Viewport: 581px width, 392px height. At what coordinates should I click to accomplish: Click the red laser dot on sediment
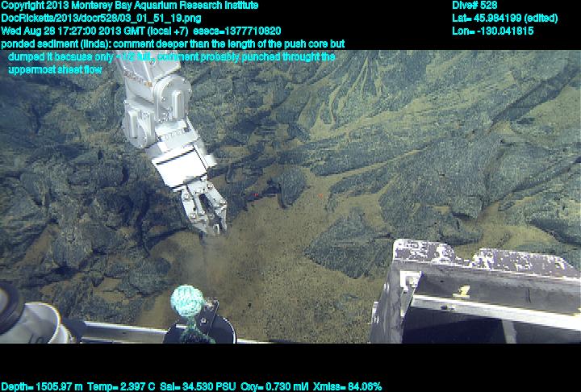pyautogui.click(x=257, y=194)
